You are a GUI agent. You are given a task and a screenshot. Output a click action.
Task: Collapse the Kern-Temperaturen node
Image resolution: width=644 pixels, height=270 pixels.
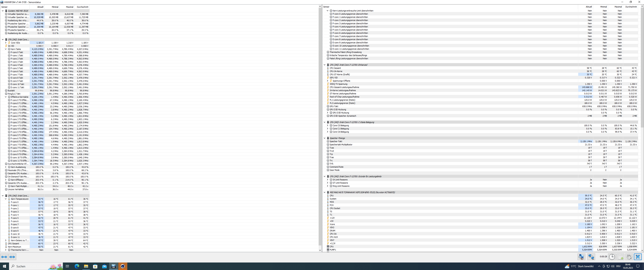[6, 199]
